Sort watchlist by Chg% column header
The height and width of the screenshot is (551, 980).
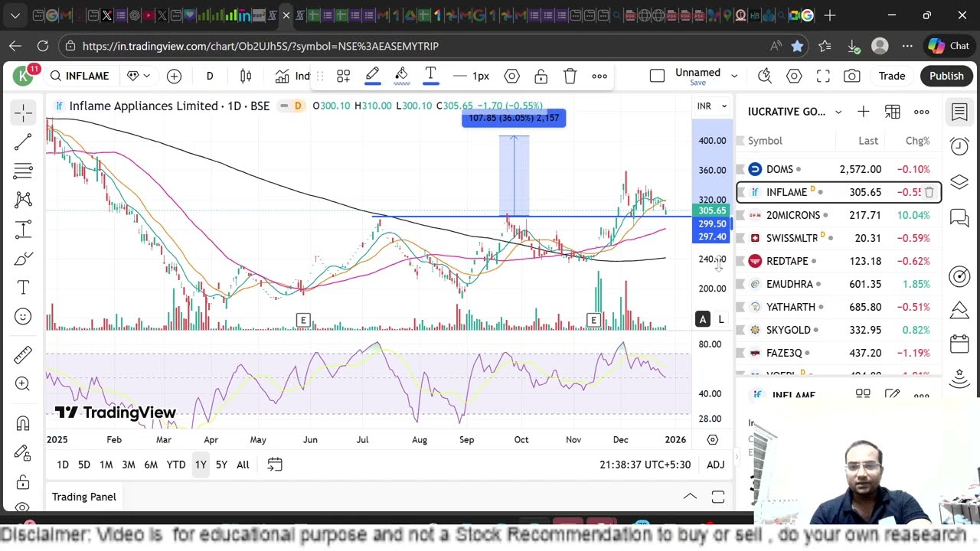click(917, 141)
